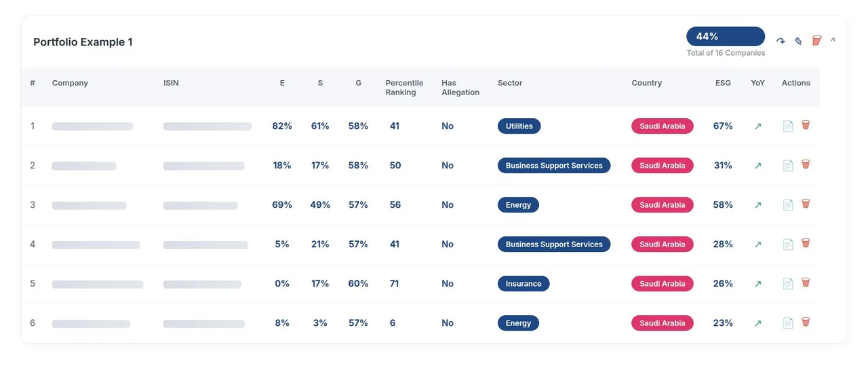The image size is (868, 366).
Task: Click YoY up arrow in row 1
Action: [758, 126]
